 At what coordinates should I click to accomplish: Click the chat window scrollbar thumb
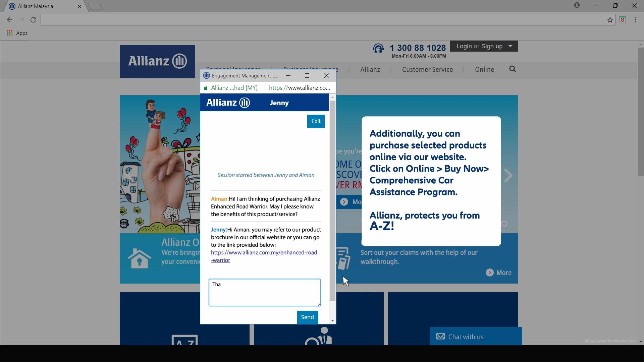pos(332,200)
